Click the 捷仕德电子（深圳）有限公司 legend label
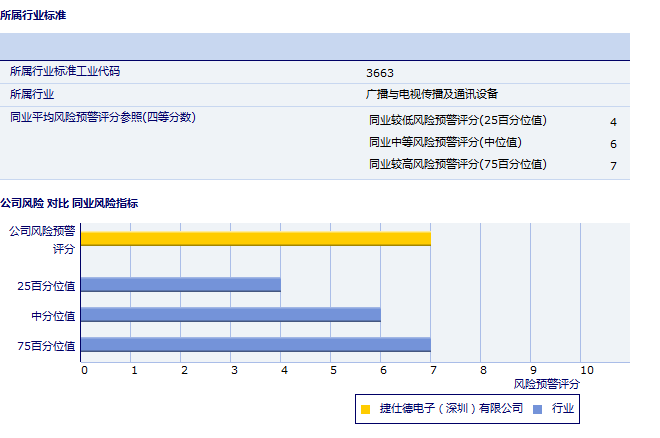The image size is (660, 438). point(451,409)
